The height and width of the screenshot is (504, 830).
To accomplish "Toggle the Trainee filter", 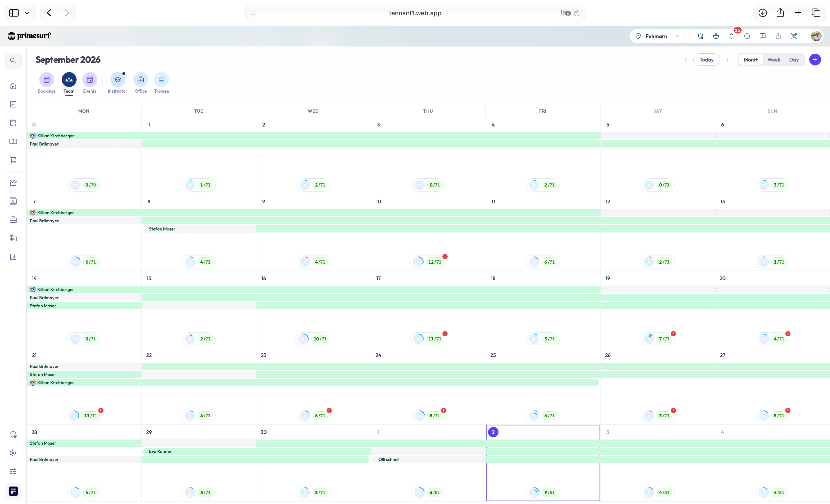I will click(x=161, y=80).
